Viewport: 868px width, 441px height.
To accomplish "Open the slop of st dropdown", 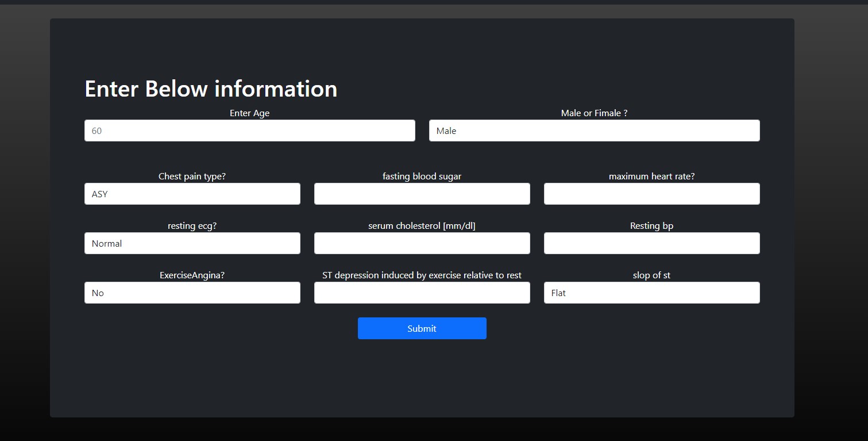I will click(x=651, y=293).
